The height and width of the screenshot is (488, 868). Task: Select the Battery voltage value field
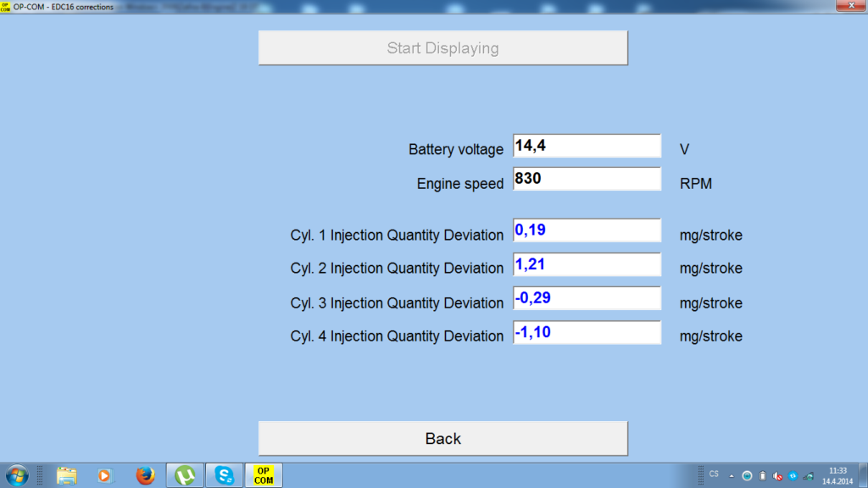pyautogui.click(x=587, y=147)
